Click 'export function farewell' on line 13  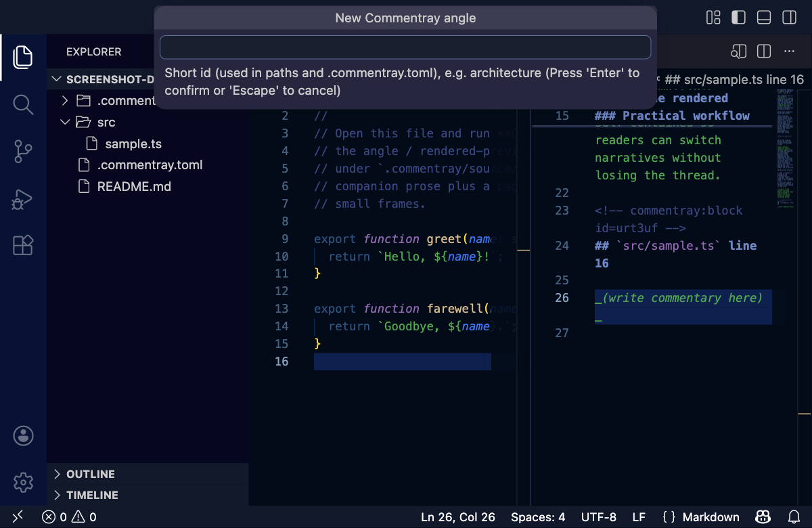399,309
